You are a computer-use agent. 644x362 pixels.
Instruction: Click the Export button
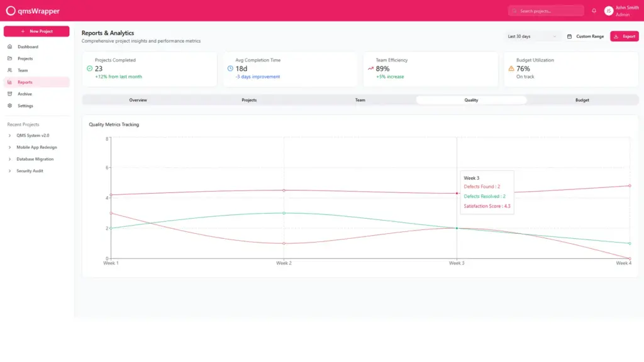(x=624, y=36)
